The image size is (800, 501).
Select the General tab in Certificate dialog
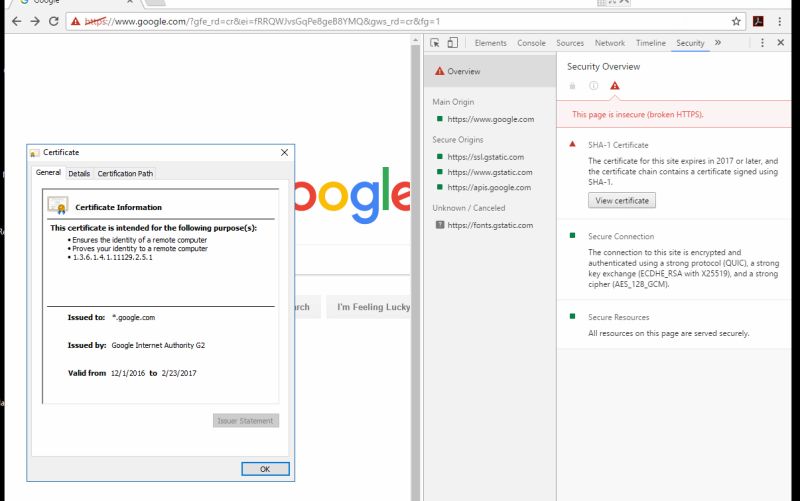48,172
